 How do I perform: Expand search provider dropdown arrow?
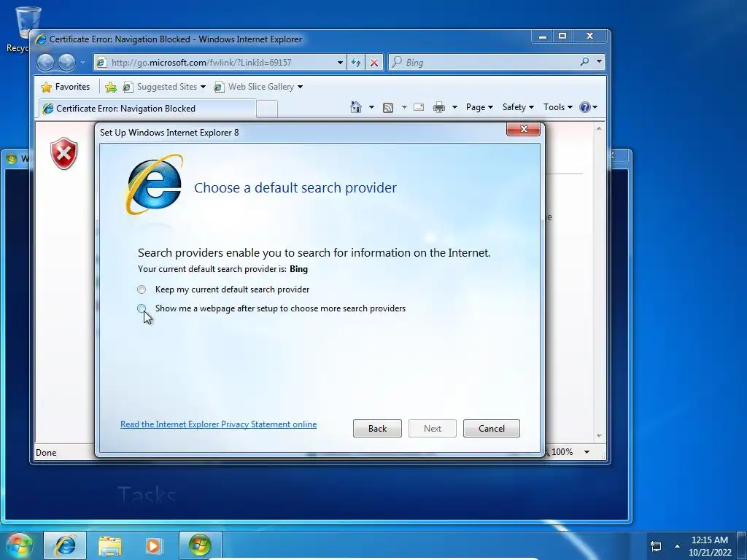point(599,62)
